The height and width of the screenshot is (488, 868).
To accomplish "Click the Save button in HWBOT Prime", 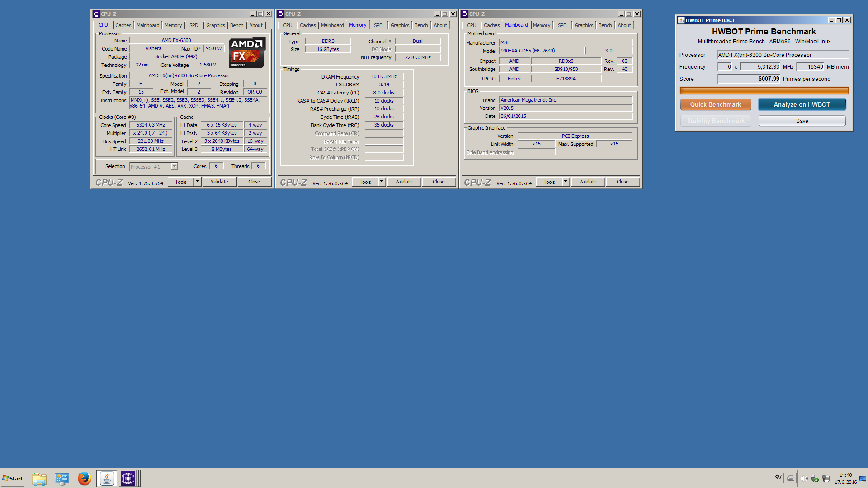I will 802,121.
